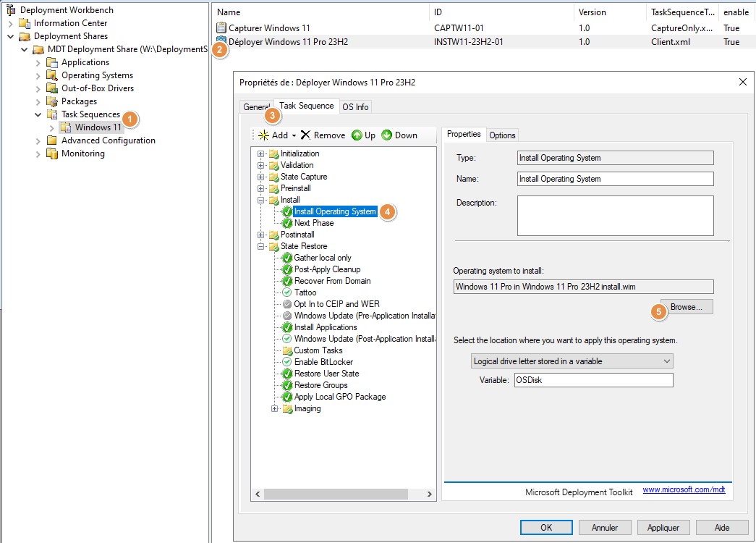Click the Capturer Windows 11 task sequence icon
Viewport: 756px width, 543px height.
coord(221,28)
